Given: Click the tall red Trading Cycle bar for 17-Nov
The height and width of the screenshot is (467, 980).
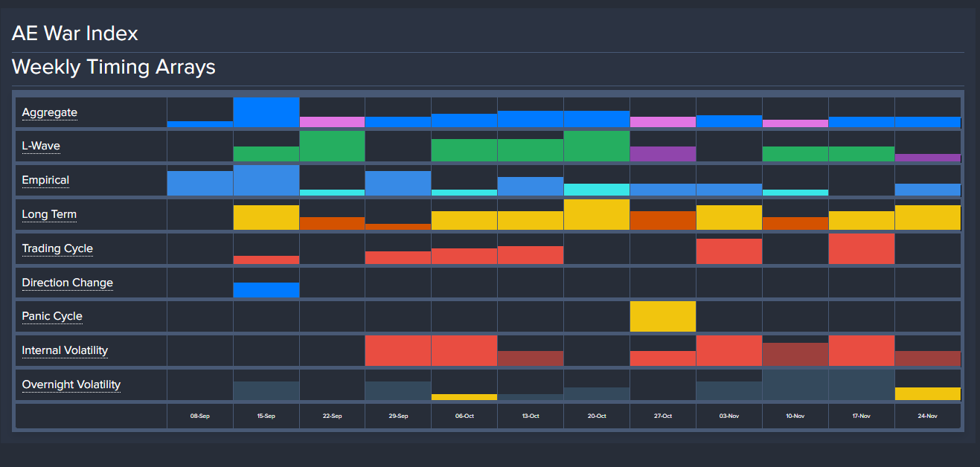Looking at the screenshot, I should point(861,249).
